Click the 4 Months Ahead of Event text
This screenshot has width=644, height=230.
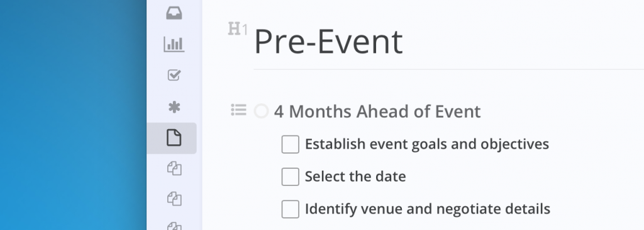tap(377, 112)
